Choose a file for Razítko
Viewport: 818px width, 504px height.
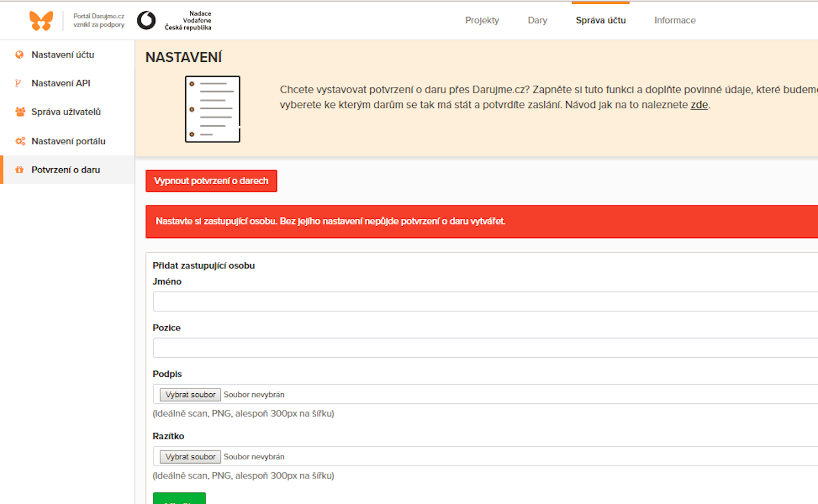point(190,457)
